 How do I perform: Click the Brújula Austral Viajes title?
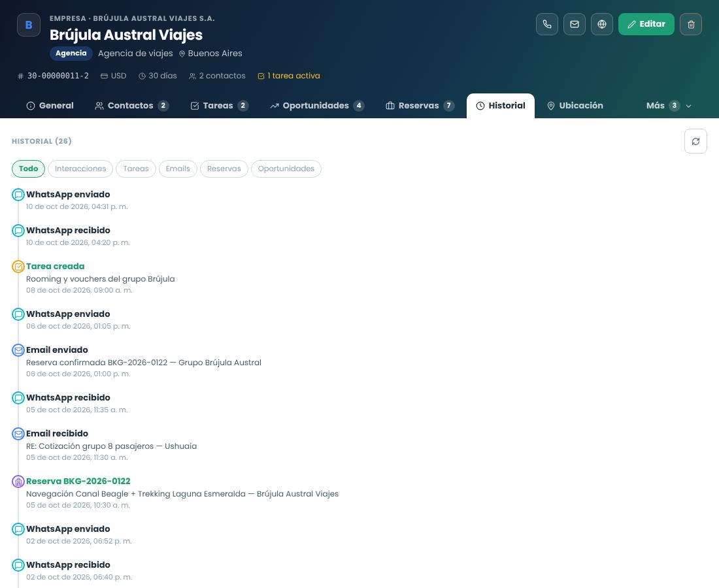(x=126, y=35)
